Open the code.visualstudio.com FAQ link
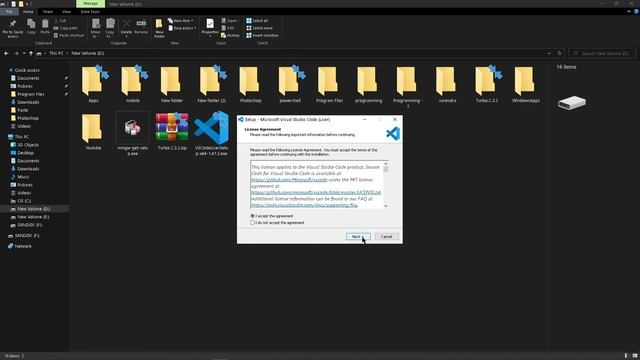This screenshot has height=360, width=640. coord(304,205)
